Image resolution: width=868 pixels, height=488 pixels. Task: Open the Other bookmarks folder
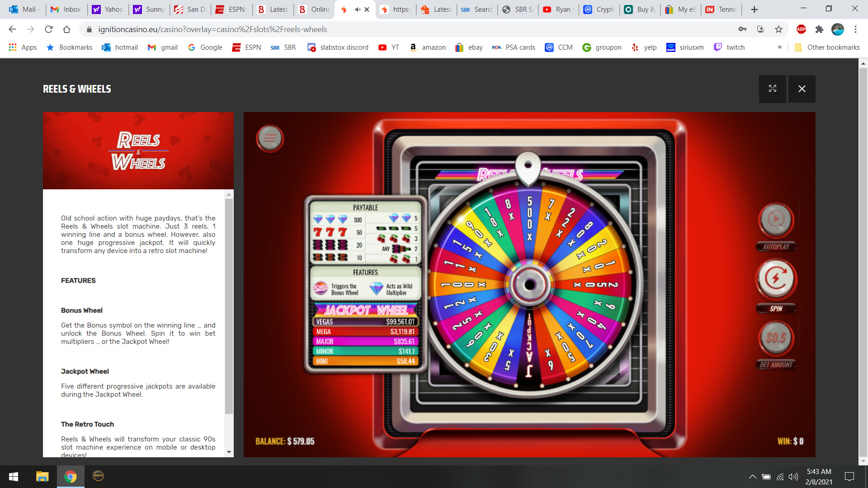(827, 47)
